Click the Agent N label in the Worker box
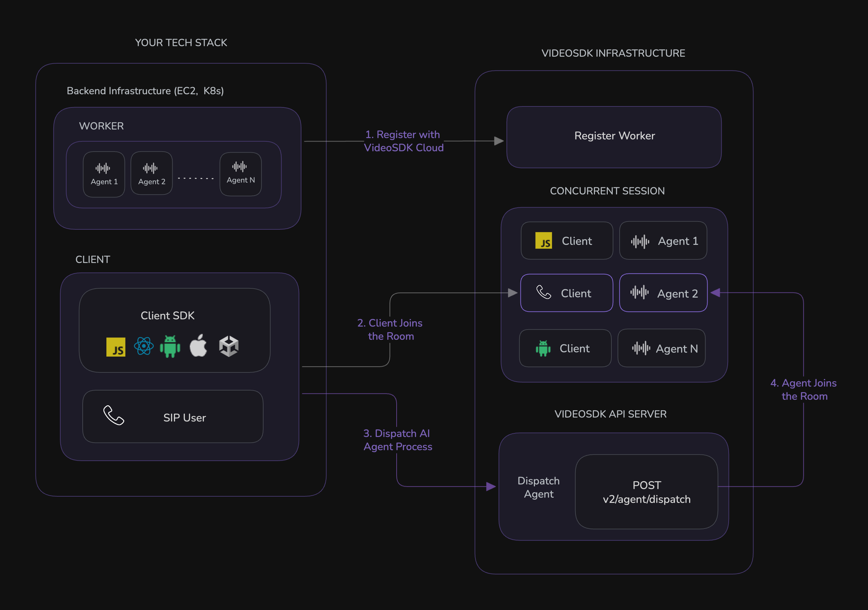Image resolution: width=868 pixels, height=610 pixels. (x=241, y=180)
